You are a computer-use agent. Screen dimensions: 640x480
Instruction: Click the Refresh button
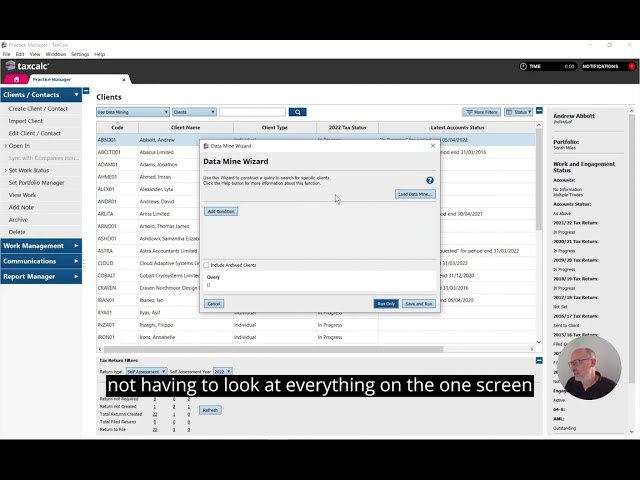click(x=210, y=410)
